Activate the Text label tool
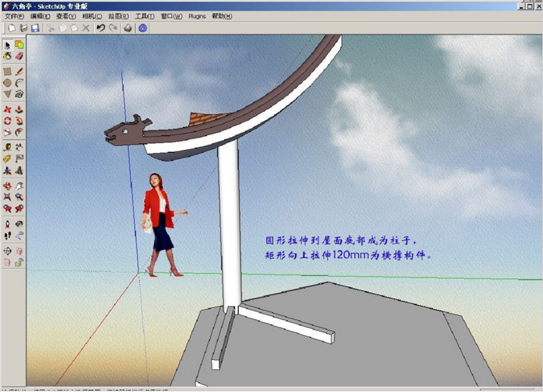Viewport: 543px width, 392px height. (x=19, y=159)
